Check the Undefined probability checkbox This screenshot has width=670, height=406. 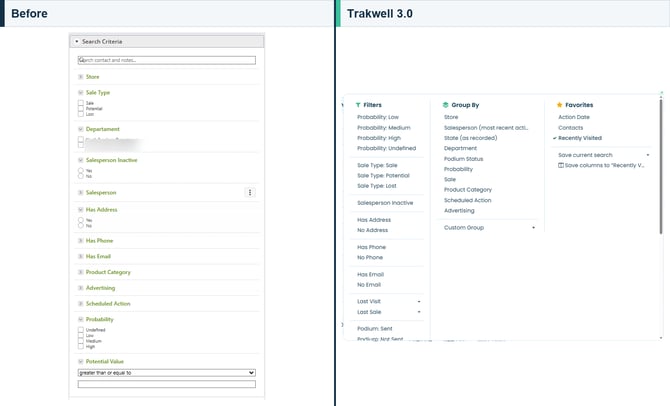click(x=81, y=330)
